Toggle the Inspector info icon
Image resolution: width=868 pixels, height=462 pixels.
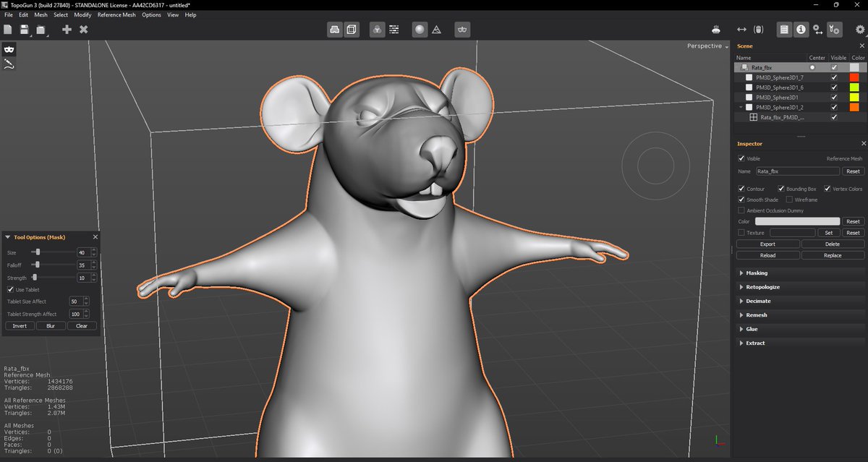click(801, 30)
